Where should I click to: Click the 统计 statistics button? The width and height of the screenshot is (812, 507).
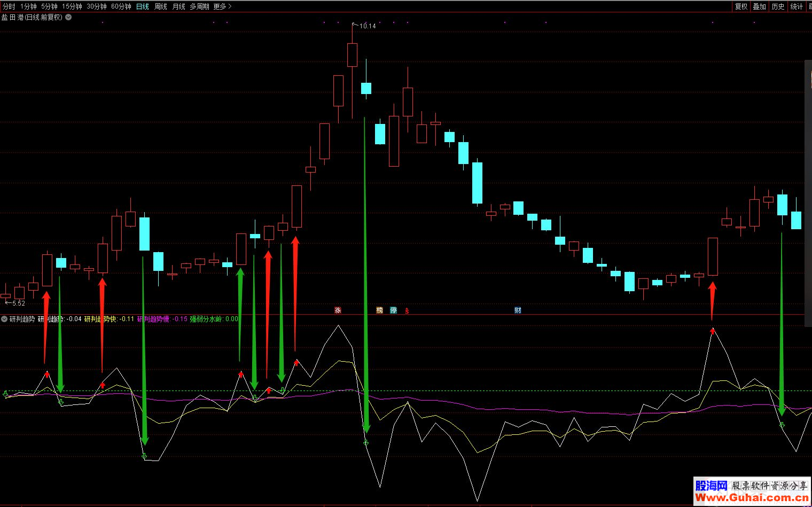tap(797, 6)
